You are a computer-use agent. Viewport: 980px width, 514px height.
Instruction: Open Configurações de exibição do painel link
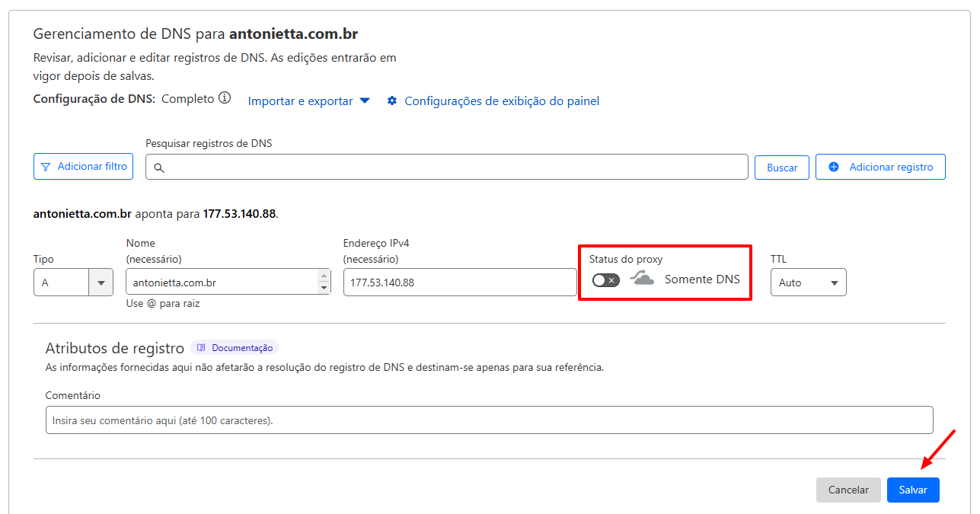point(501,101)
